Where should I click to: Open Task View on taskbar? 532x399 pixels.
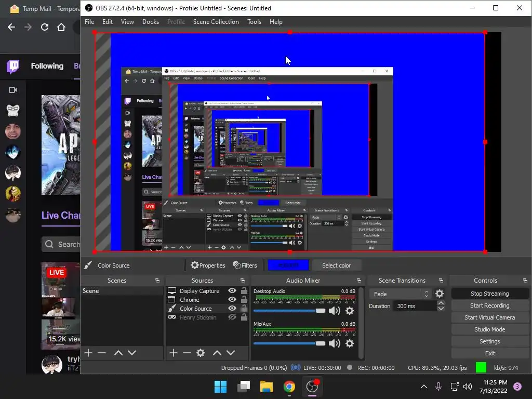244,387
